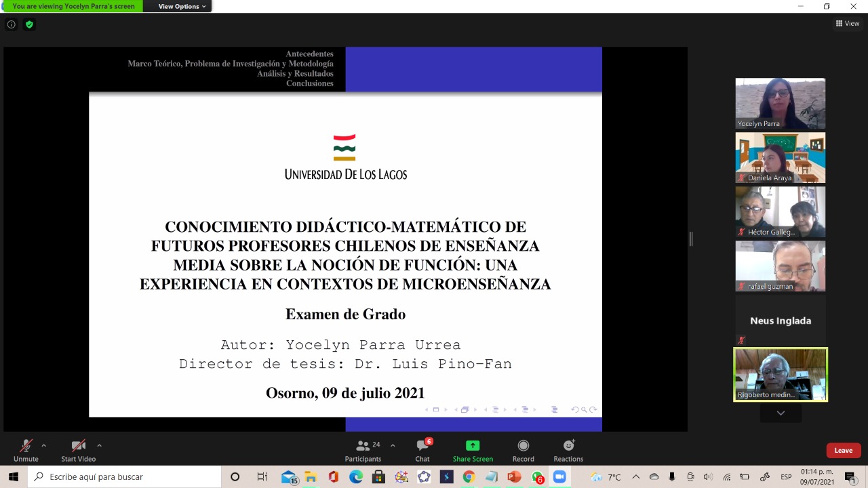Open the Windows Start menu

pos(14,477)
